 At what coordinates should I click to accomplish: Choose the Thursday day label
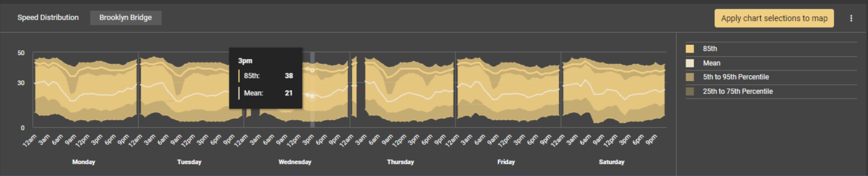coord(400,162)
